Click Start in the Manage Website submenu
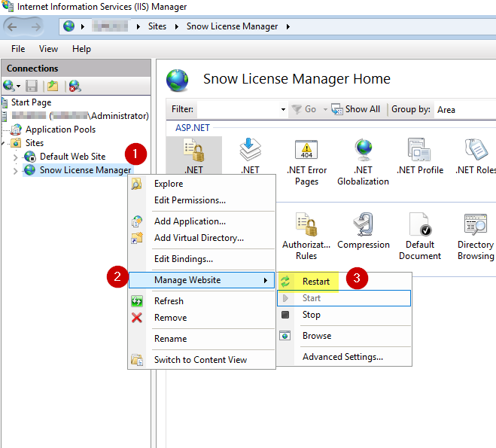The image size is (496, 448). (344, 298)
